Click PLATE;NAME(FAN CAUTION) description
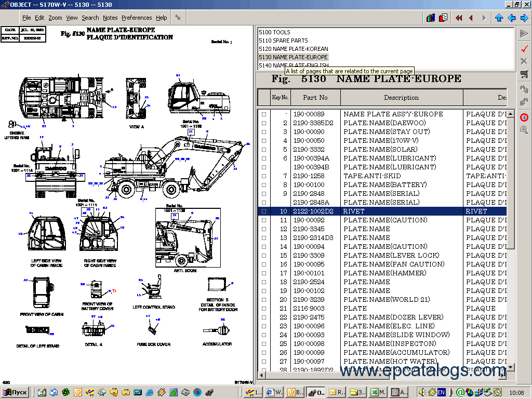Image resolution: width=532 pixels, height=399 pixels. 394,264
